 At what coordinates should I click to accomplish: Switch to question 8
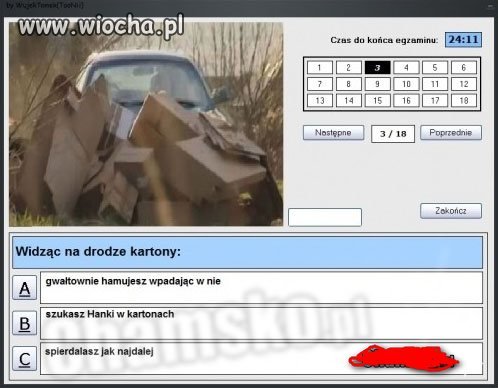[x=349, y=84]
